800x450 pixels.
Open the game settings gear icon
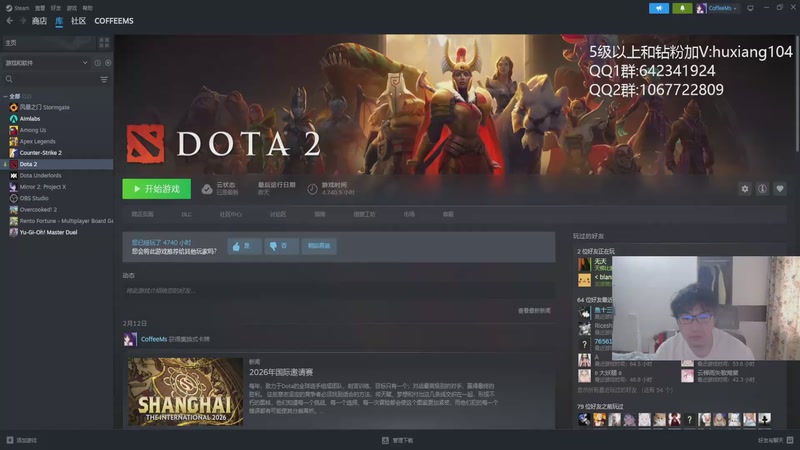(744, 189)
